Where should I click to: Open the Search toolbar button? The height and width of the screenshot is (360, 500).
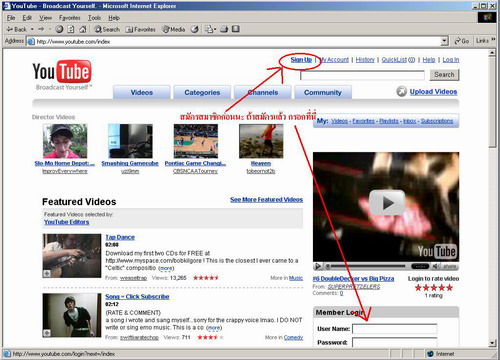click(x=107, y=29)
